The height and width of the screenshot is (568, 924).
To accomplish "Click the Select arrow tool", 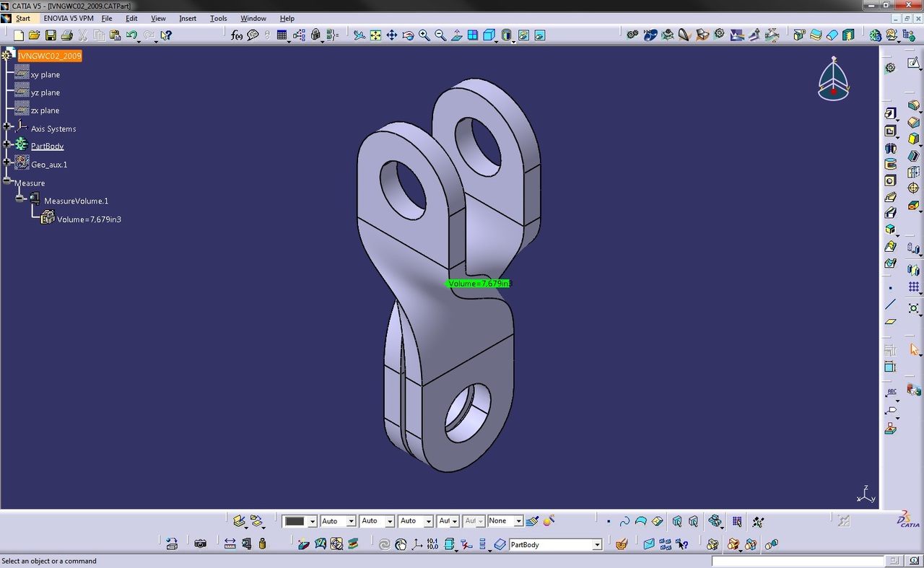I will [x=914, y=350].
